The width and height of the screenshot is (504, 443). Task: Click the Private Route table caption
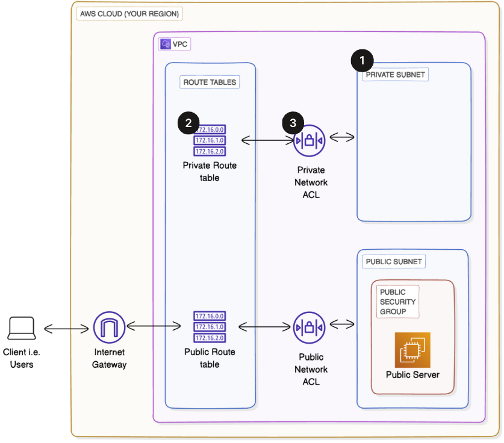(x=210, y=172)
